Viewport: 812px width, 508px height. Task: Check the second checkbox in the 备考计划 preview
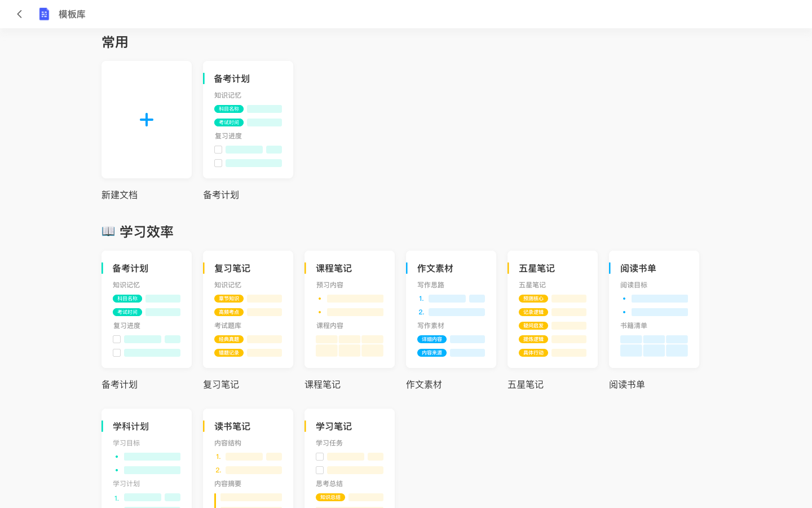click(218, 163)
